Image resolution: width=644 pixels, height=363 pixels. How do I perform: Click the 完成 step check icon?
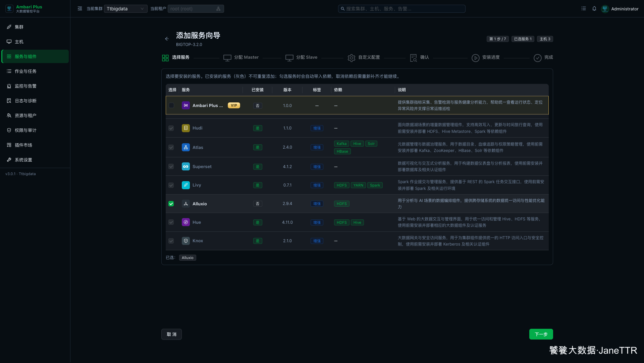(538, 58)
